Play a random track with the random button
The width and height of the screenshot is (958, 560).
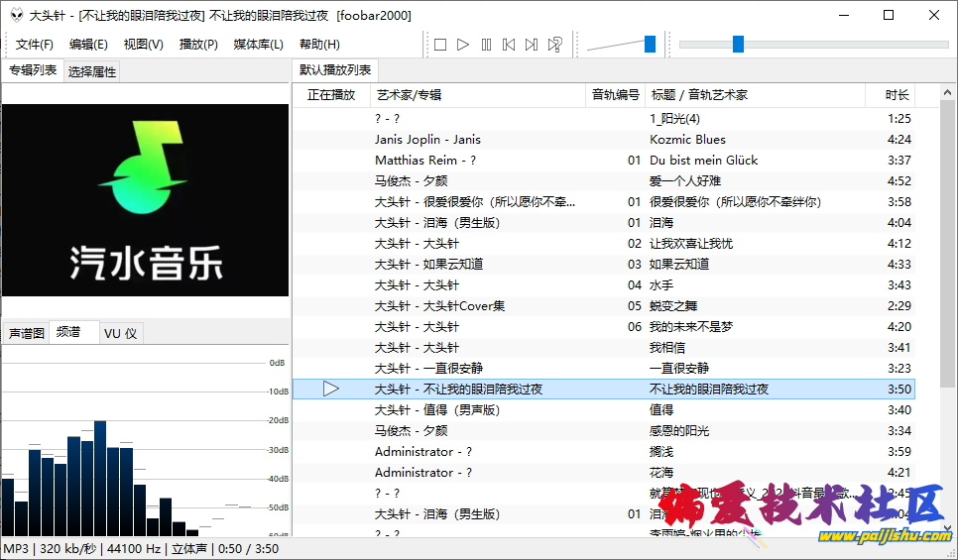tap(554, 45)
